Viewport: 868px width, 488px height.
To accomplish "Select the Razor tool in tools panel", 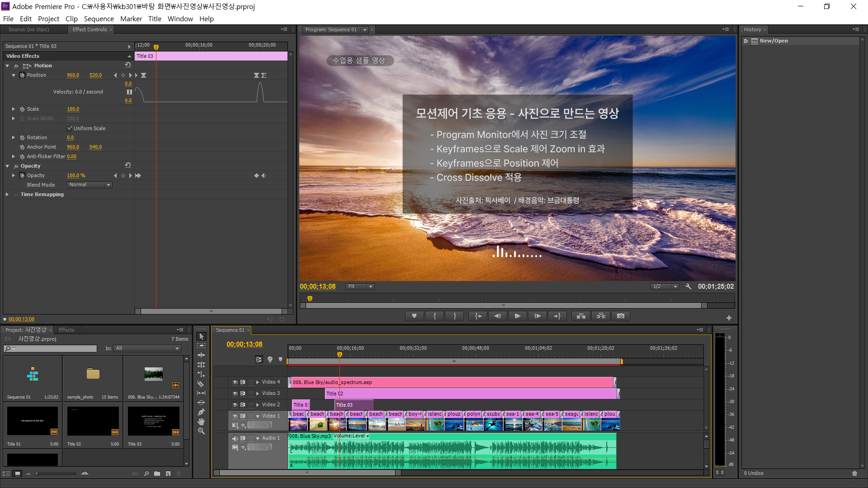I will click(201, 384).
